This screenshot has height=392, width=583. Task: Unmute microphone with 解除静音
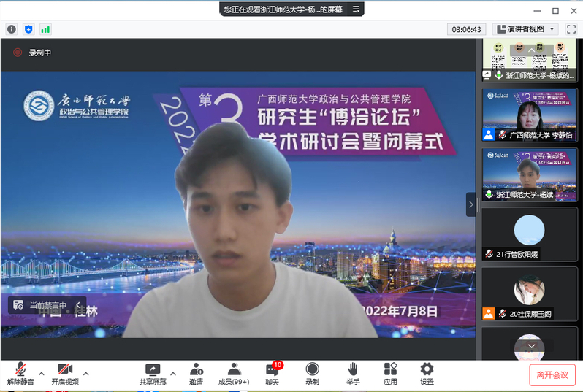coord(20,374)
